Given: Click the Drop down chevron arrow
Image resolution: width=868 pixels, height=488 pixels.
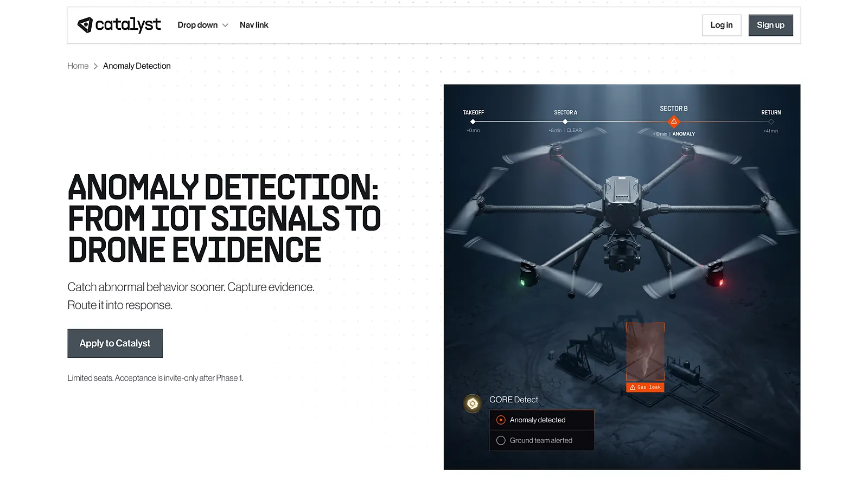Looking at the screenshot, I should (x=225, y=25).
